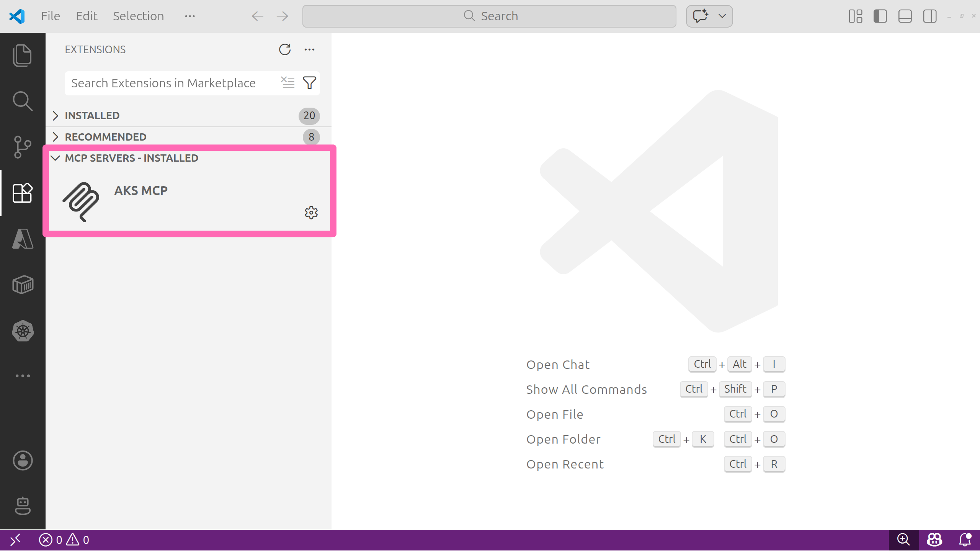The height and width of the screenshot is (552, 980).
Task: Toggle the bottom panel visibility
Action: coord(905,16)
